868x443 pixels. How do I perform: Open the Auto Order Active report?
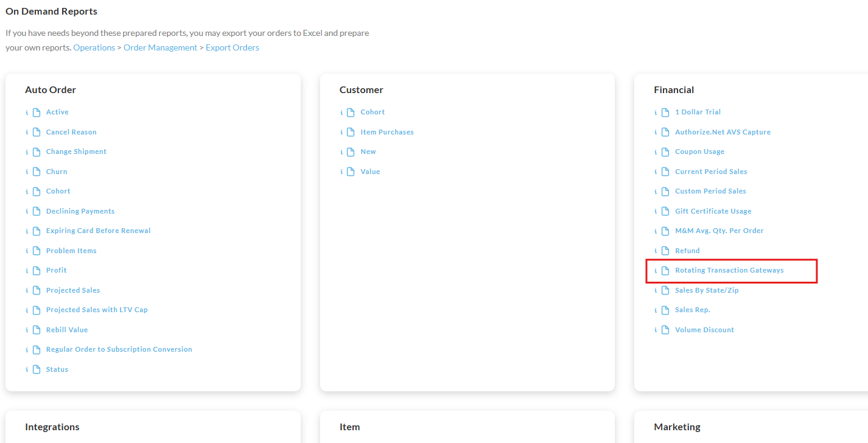[57, 112]
